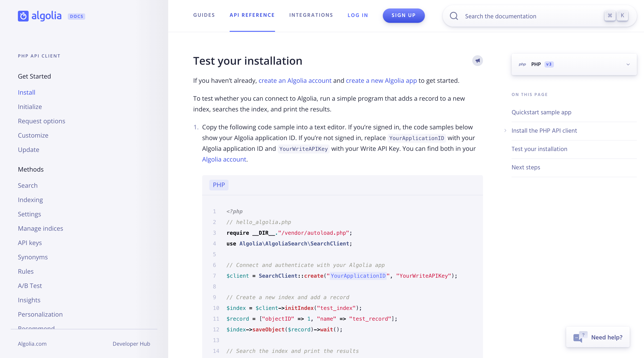Click the search magnifier icon
The height and width of the screenshot is (358, 644).
pos(454,16)
